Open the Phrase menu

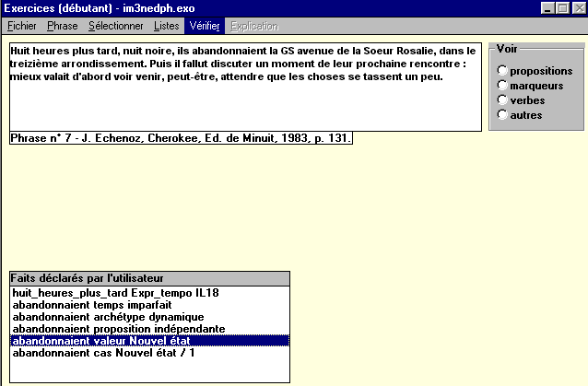[63, 26]
